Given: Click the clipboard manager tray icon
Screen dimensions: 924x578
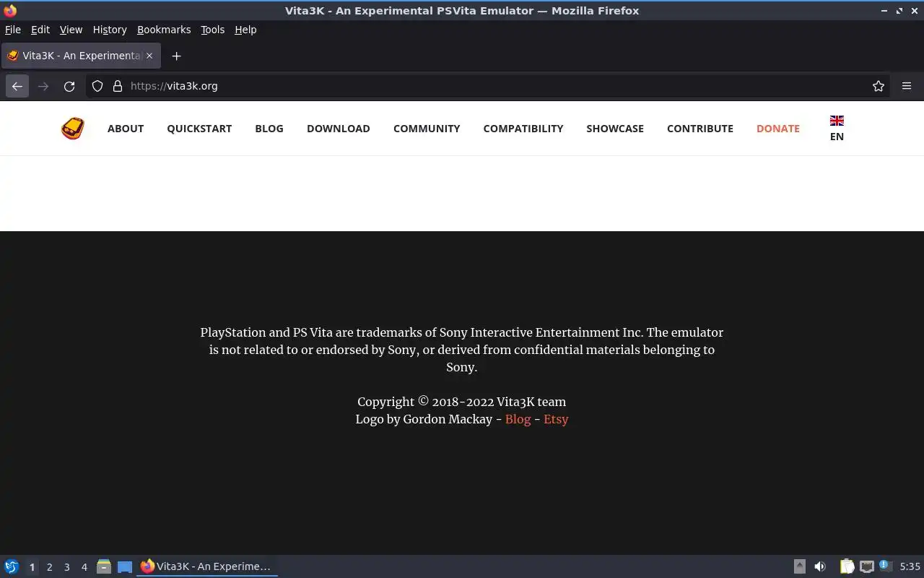Looking at the screenshot, I should coord(847,566).
